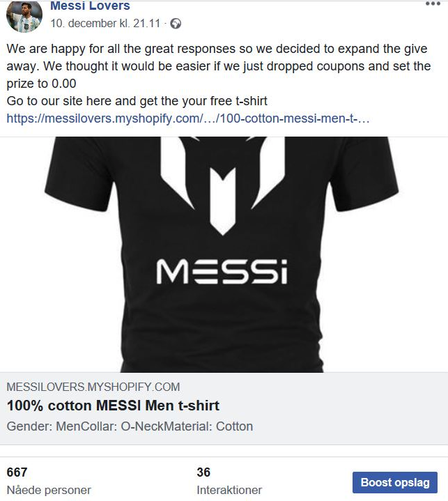Screen dimensions: 448x501
Task: Click the 667 reached people number
Action: [x=17, y=472]
